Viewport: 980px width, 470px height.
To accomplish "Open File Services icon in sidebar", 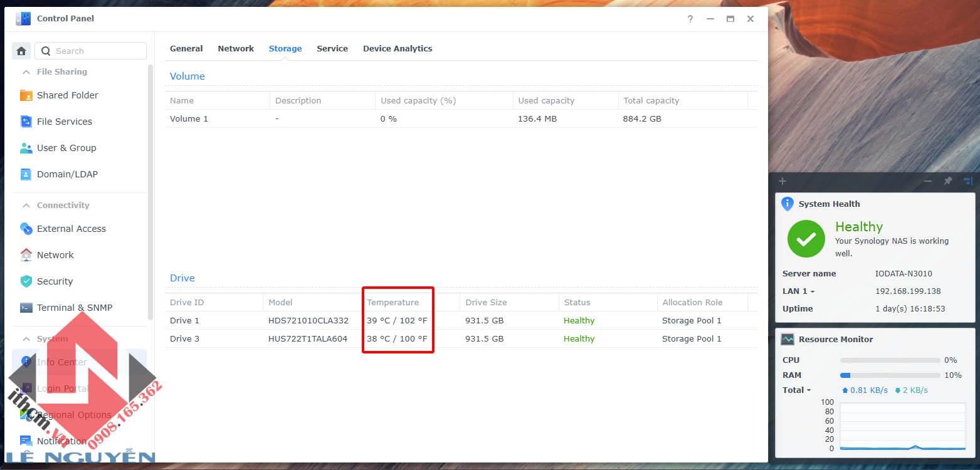I will (26, 122).
